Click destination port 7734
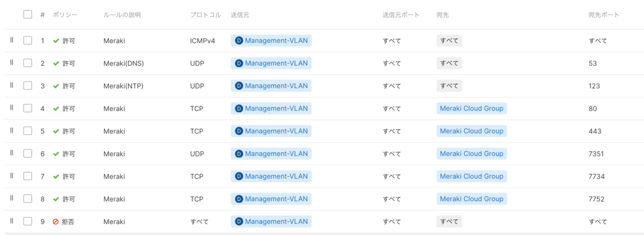This screenshot has height=235, width=644. click(x=596, y=177)
